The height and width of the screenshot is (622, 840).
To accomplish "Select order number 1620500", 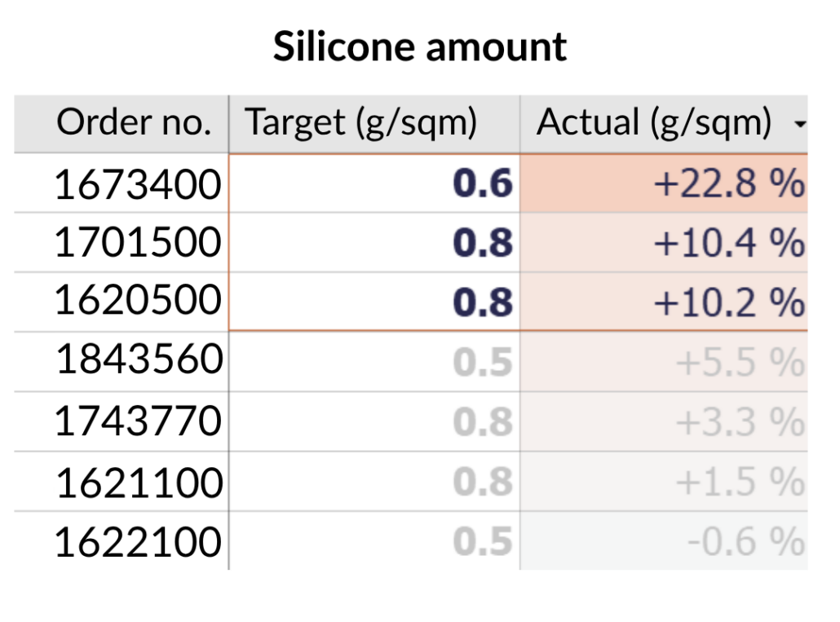I will (137, 302).
